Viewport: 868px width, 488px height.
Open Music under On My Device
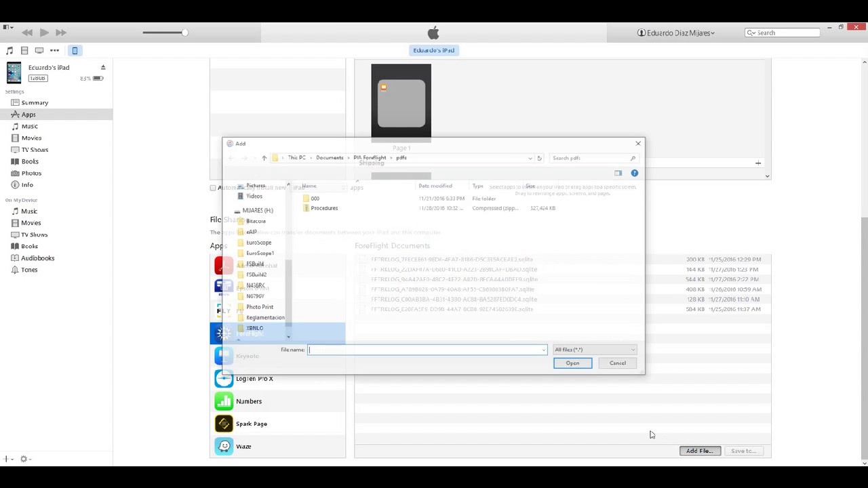28,211
